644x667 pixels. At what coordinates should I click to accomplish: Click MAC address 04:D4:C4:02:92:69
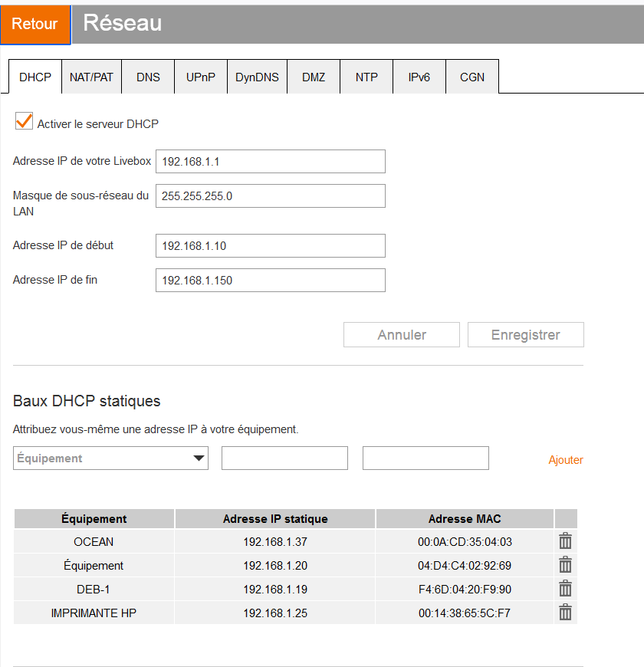(x=465, y=565)
